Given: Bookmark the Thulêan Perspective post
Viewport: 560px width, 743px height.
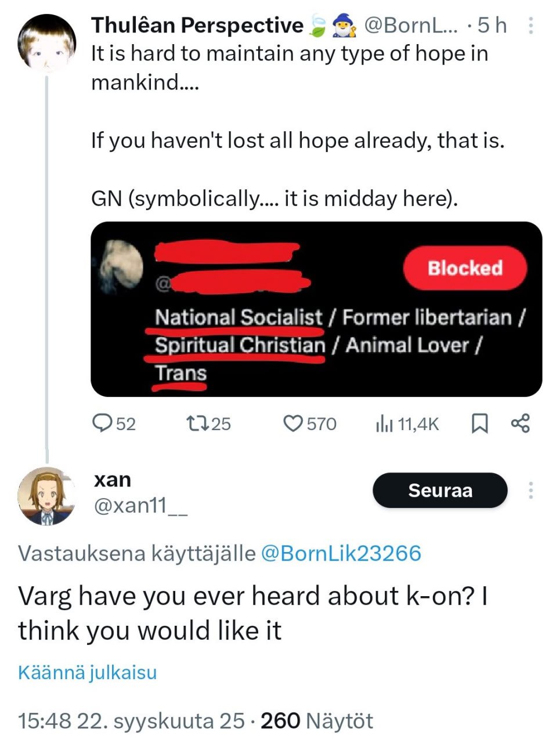Looking at the screenshot, I should (479, 424).
